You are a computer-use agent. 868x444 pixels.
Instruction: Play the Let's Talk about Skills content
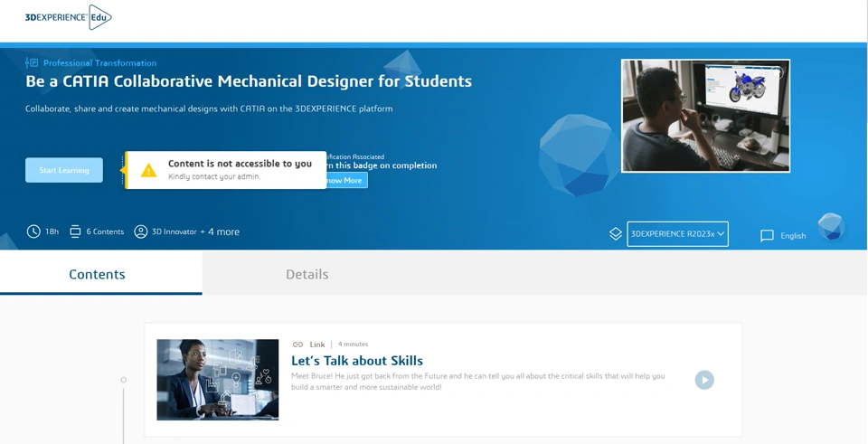pyautogui.click(x=704, y=380)
